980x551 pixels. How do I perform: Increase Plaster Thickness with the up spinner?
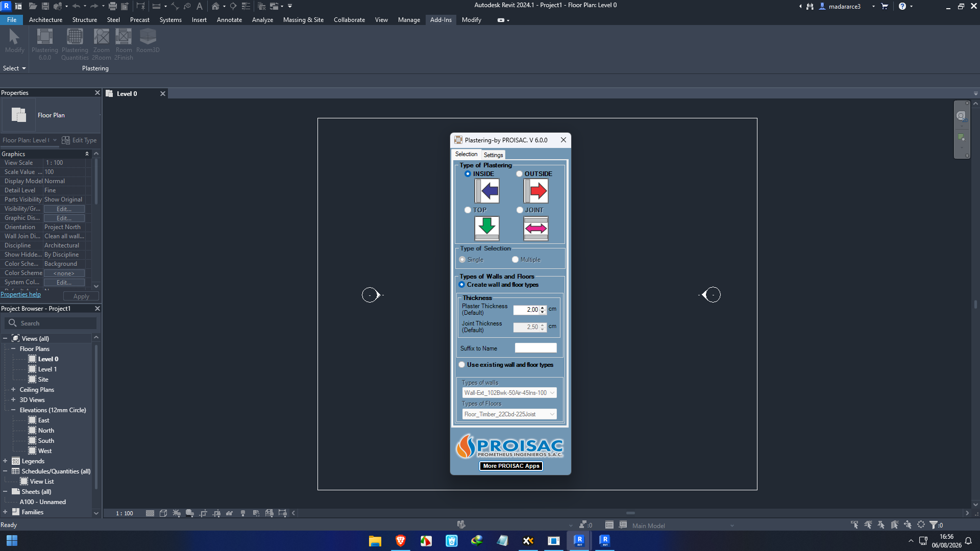pyautogui.click(x=543, y=308)
